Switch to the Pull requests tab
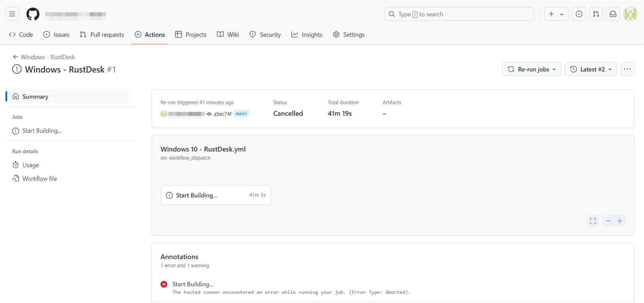Viewport: 644px width, 303px height. [x=102, y=34]
